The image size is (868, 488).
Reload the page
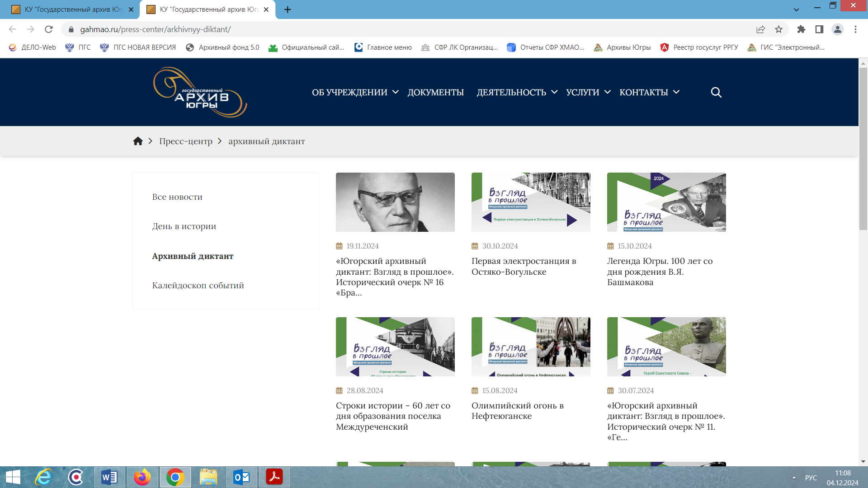coord(49,29)
